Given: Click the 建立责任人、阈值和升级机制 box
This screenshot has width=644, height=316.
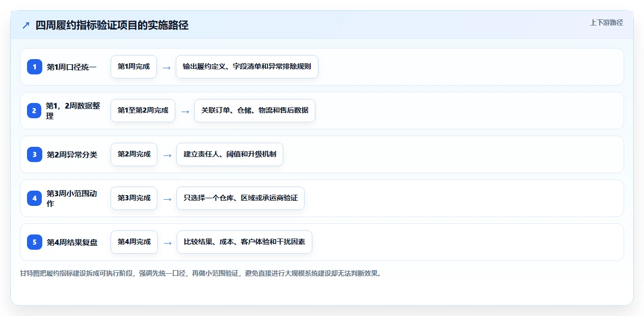Looking at the screenshot, I should pos(230,154).
